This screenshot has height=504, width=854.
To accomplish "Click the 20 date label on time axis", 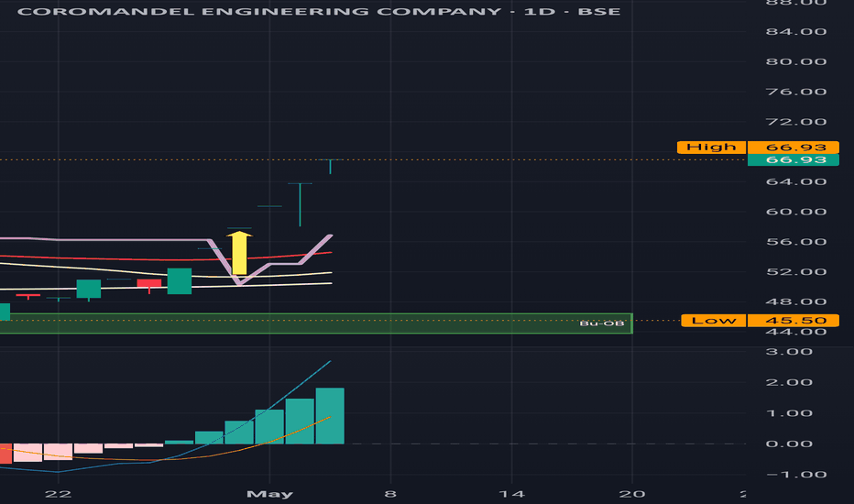I will (632, 494).
